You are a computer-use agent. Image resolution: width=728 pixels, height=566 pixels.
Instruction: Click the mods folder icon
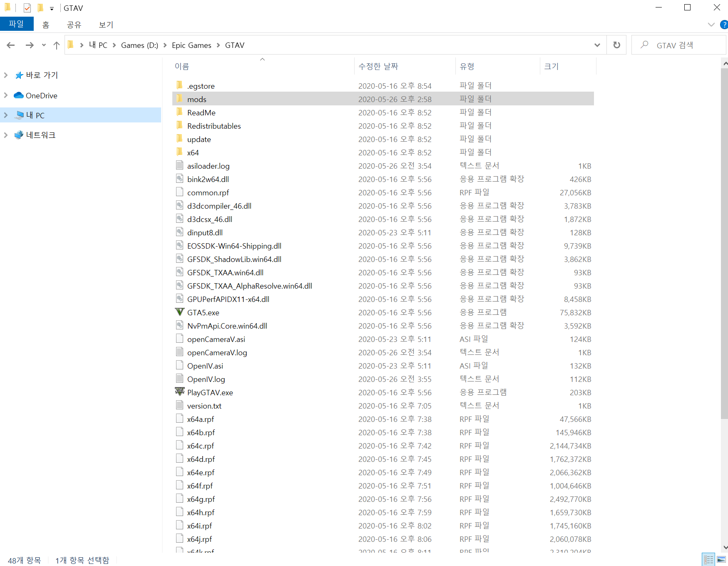point(179,99)
